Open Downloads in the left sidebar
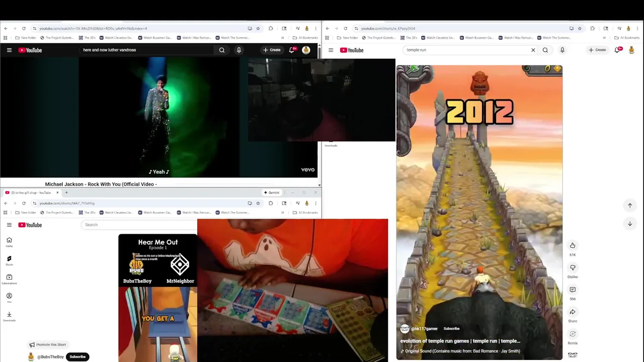 [9, 316]
